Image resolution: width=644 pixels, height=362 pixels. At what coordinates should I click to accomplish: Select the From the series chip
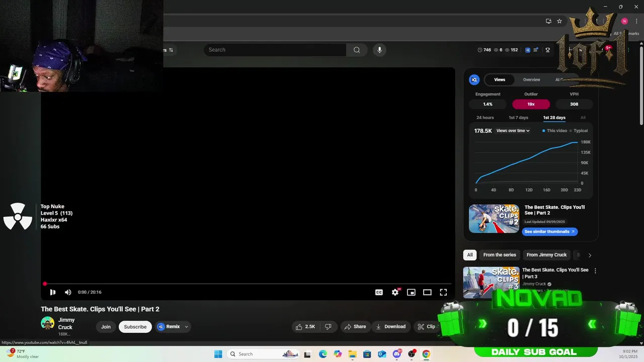pyautogui.click(x=500, y=255)
